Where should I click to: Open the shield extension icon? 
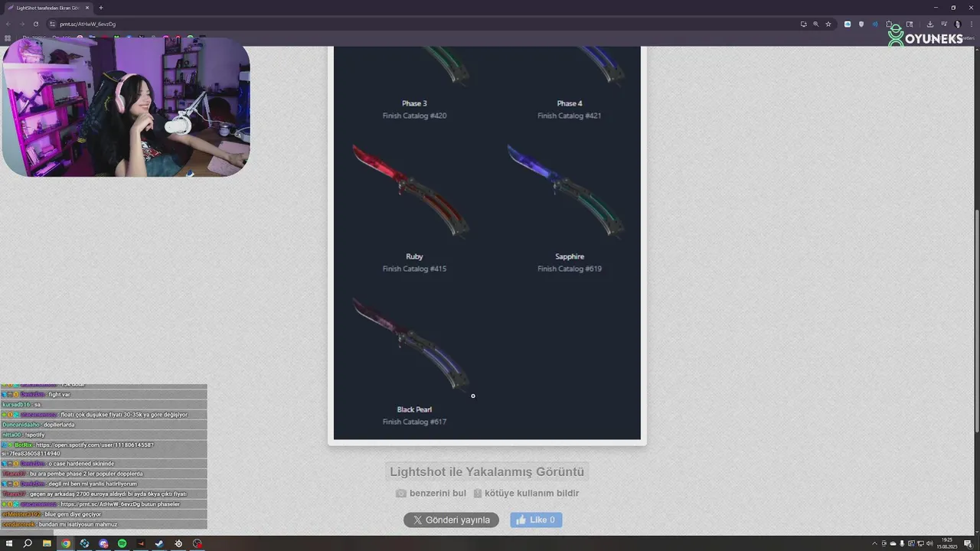click(861, 24)
